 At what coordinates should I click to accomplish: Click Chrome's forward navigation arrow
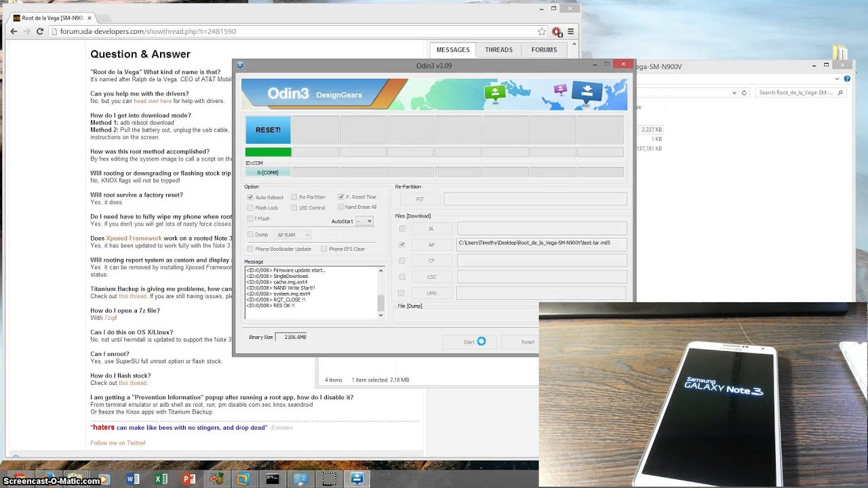pos(26,31)
